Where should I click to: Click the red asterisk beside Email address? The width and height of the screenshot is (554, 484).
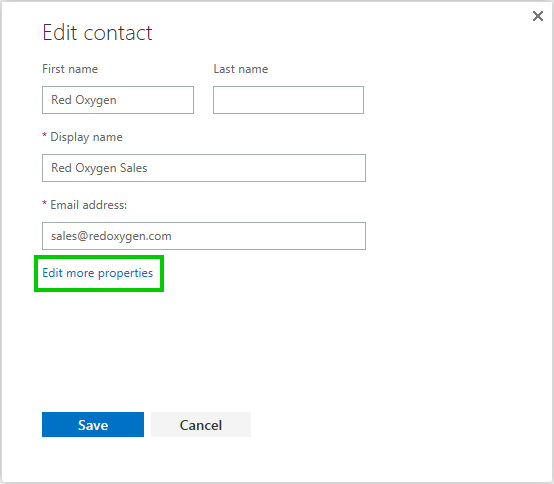[x=45, y=203]
